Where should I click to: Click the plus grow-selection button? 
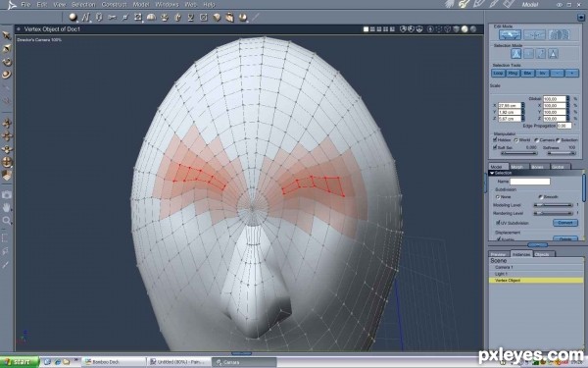572,74
